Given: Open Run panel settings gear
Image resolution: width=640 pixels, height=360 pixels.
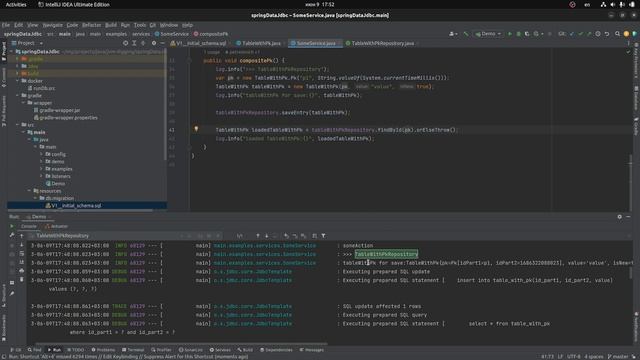Looking at the screenshot, I should click(620, 217).
